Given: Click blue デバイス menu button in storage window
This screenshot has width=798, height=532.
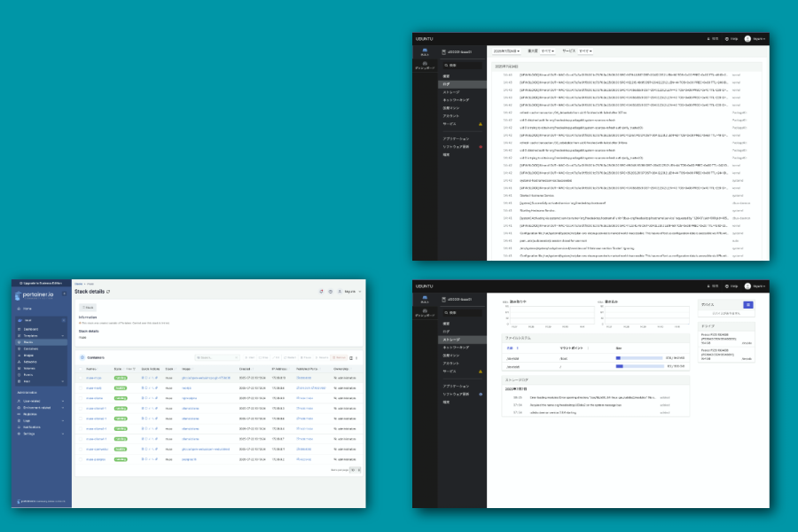Looking at the screenshot, I should (x=747, y=304).
